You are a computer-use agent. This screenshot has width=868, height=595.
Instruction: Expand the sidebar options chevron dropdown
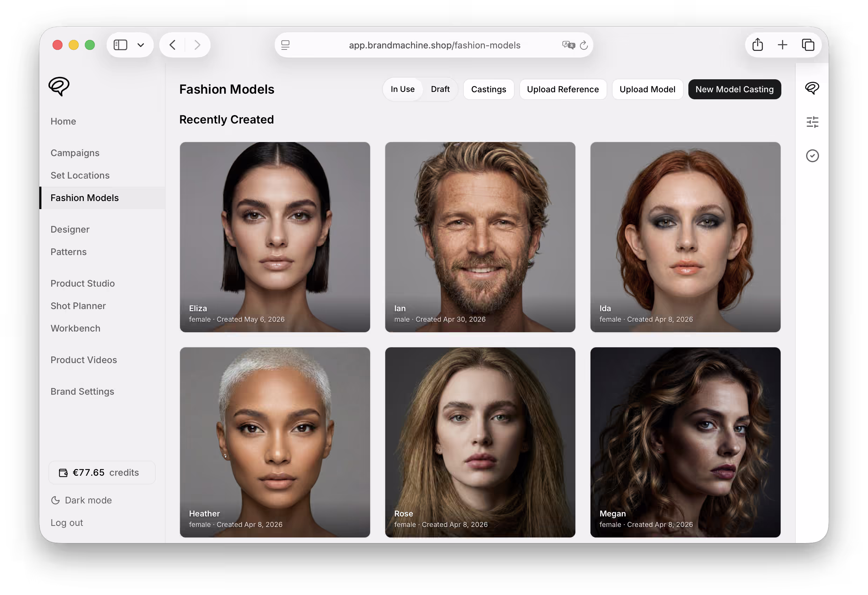140,45
